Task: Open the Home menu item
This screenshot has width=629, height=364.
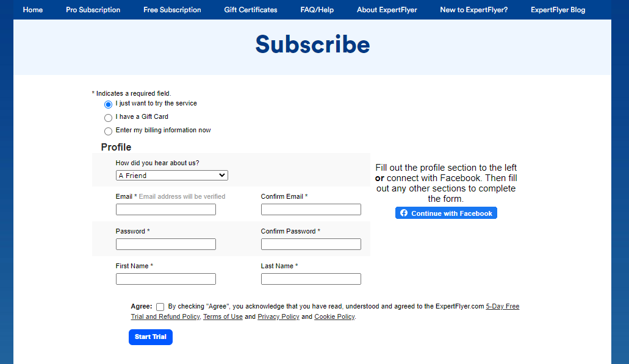Action: [x=33, y=10]
